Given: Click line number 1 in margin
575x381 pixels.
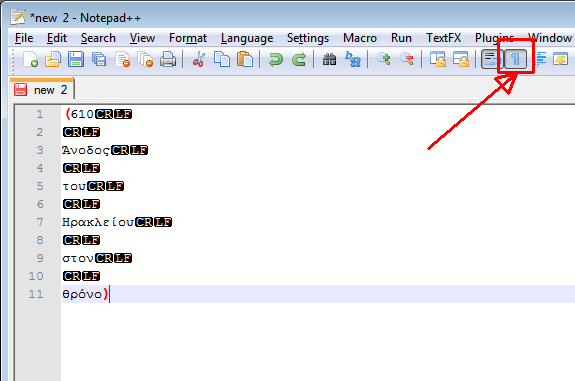Looking at the screenshot, I should pos(40,114).
